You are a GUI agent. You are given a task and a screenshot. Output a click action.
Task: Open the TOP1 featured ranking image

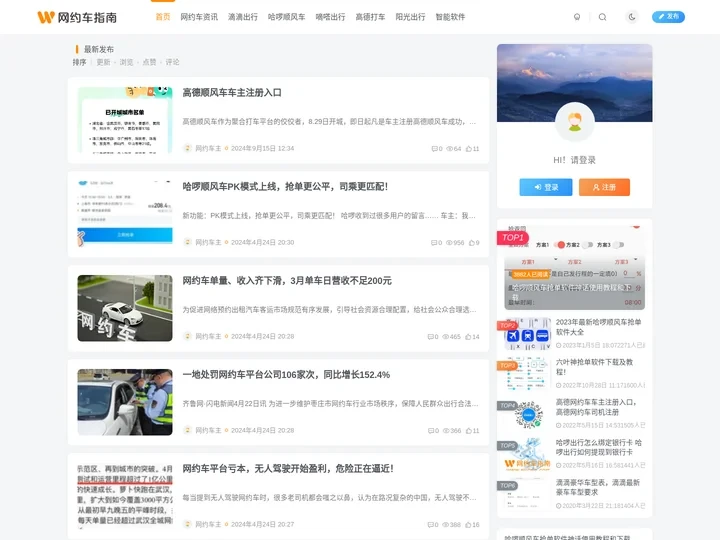click(x=574, y=268)
